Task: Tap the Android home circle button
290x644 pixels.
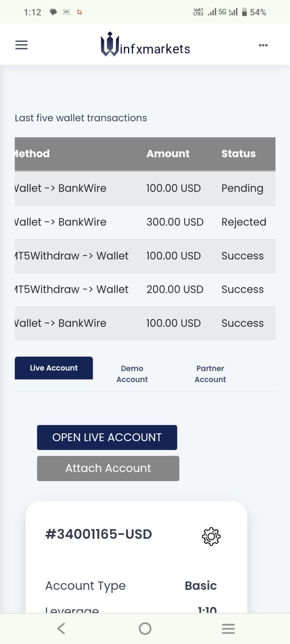Action: pos(145,628)
